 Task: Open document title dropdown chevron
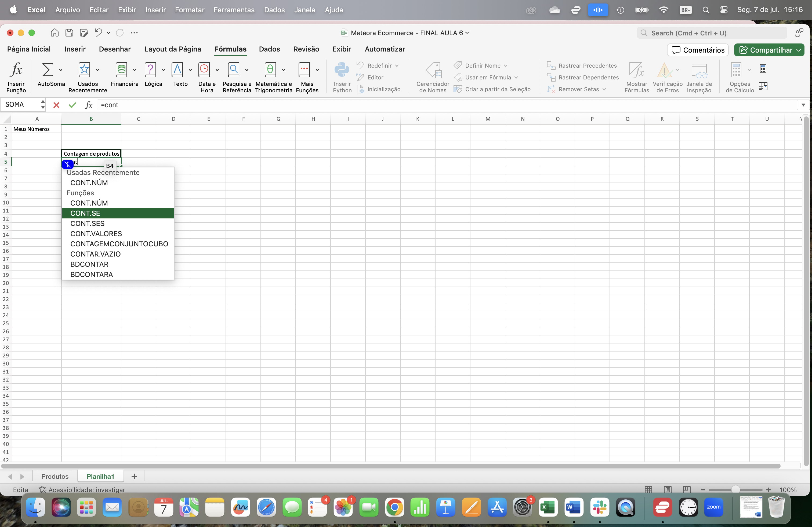(x=467, y=33)
